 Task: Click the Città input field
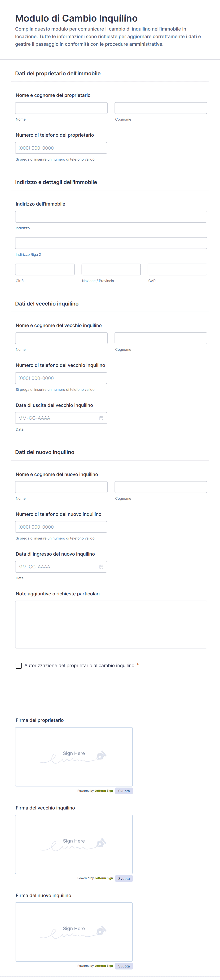45,269
